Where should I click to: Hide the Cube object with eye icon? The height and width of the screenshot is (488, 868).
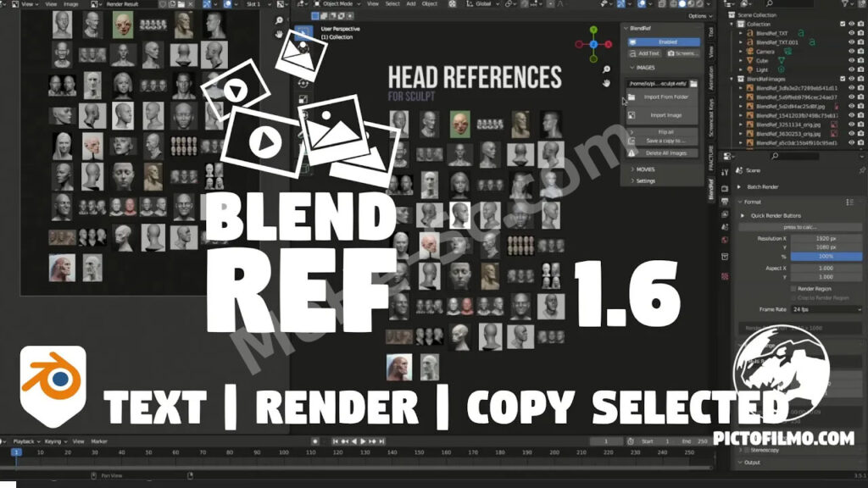tap(851, 60)
